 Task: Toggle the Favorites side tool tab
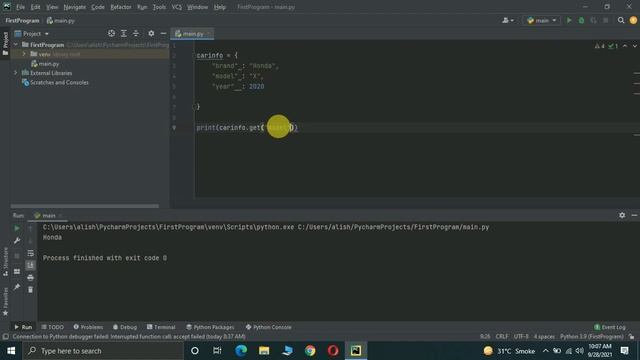(x=5, y=302)
